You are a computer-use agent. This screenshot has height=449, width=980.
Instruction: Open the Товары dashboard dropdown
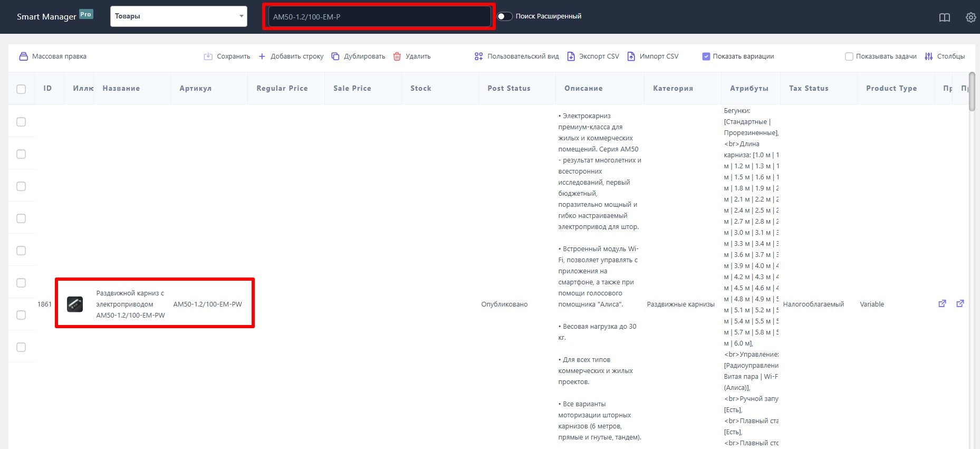[x=179, y=16]
